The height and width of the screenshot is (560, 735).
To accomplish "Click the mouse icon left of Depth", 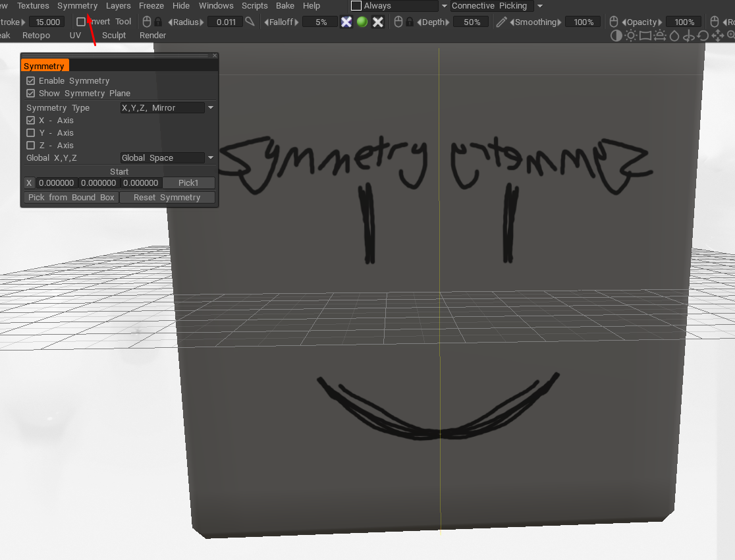I will [398, 22].
